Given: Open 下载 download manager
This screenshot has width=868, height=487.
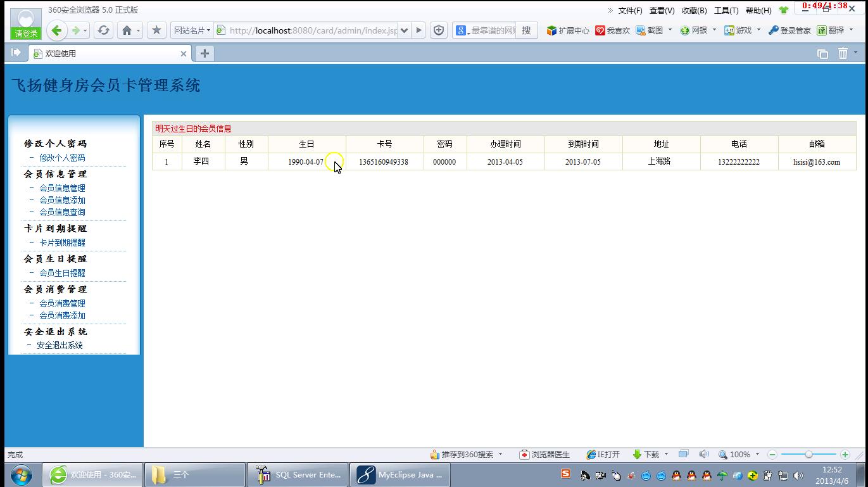Looking at the screenshot, I should (x=646, y=455).
